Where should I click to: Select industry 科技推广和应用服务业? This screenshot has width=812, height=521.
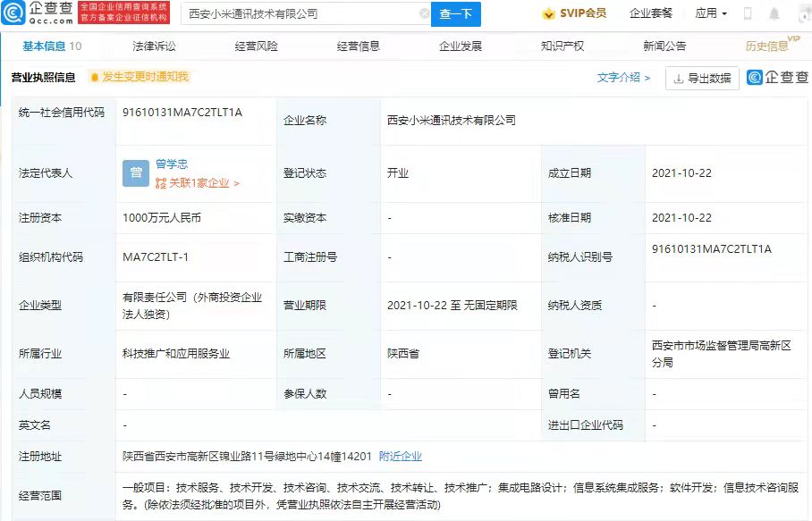(176, 354)
